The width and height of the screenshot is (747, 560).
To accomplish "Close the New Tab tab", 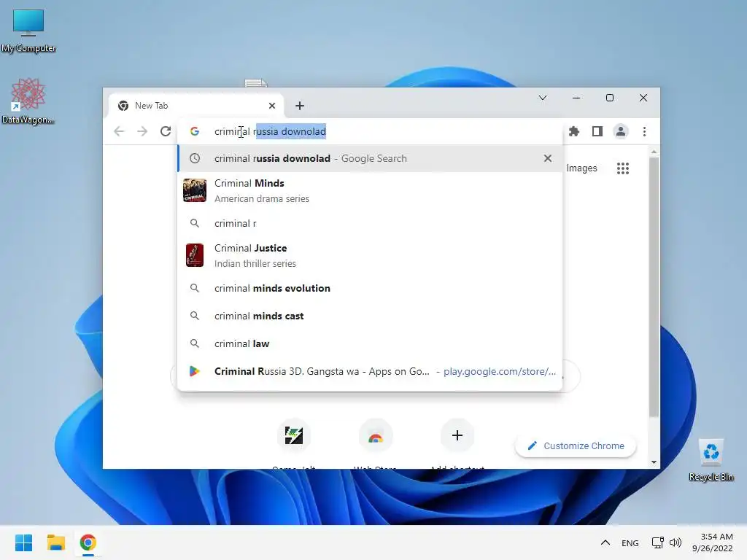I will (272, 106).
